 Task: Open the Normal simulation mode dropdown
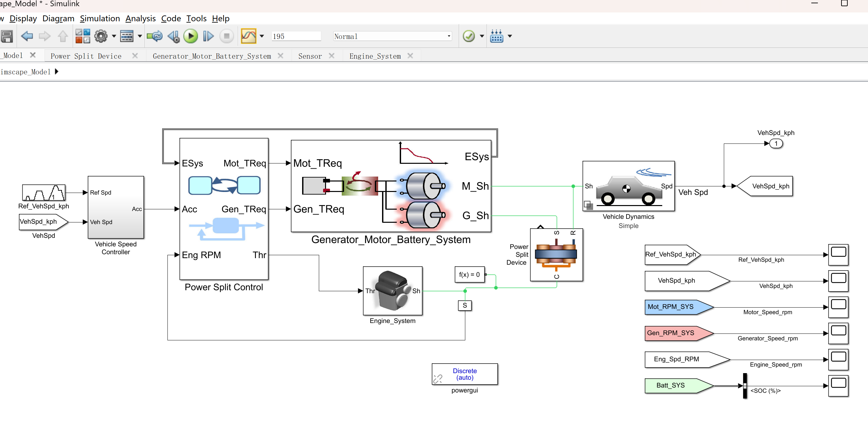click(x=449, y=36)
